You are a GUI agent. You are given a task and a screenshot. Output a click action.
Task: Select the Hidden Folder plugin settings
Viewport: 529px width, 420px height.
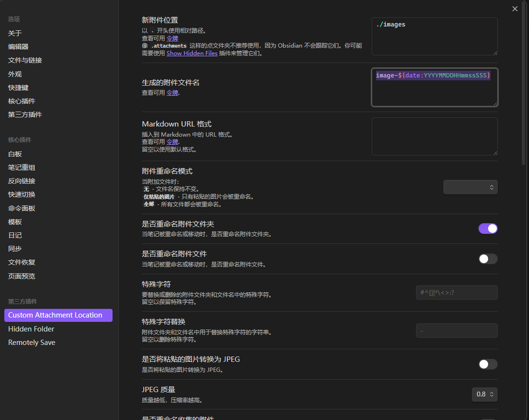[x=31, y=329]
